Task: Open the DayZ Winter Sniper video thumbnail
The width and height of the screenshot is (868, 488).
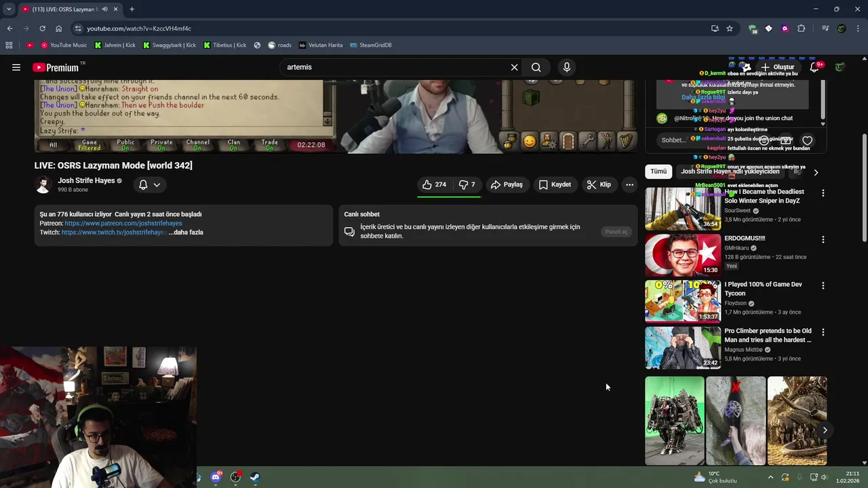Action: pyautogui.click(x=683, y=209)
